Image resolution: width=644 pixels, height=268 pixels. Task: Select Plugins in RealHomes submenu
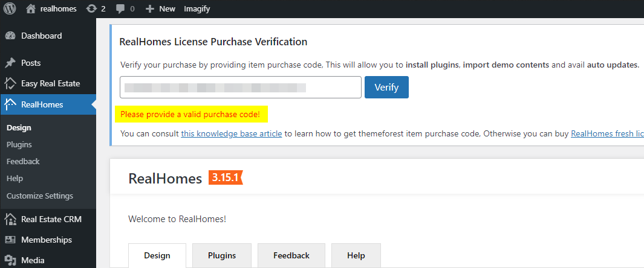coord(19,145)
